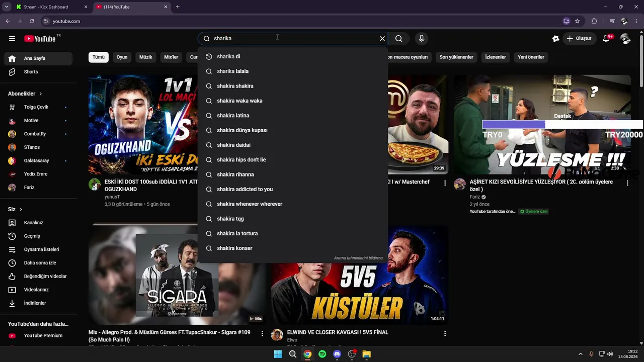Open Videolarınız in the sidebar
This screenshot has height=362, width=644.
click(38, 290)
